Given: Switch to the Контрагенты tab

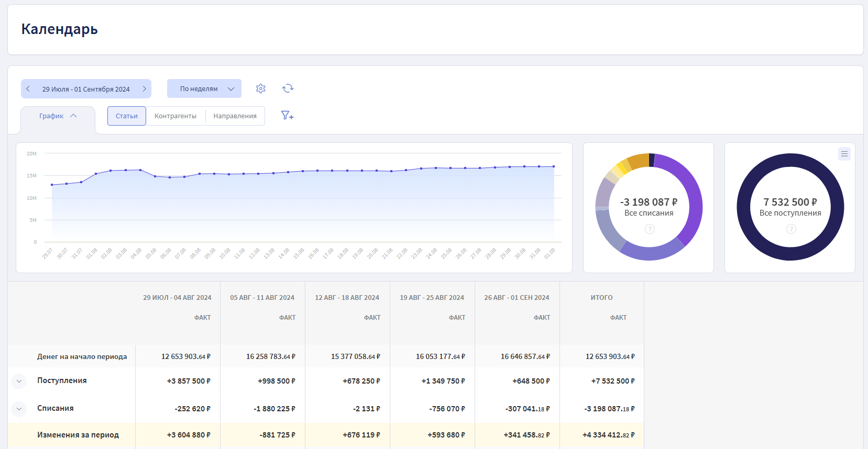Looking at the screenshot, I should [x=175, y=116].
